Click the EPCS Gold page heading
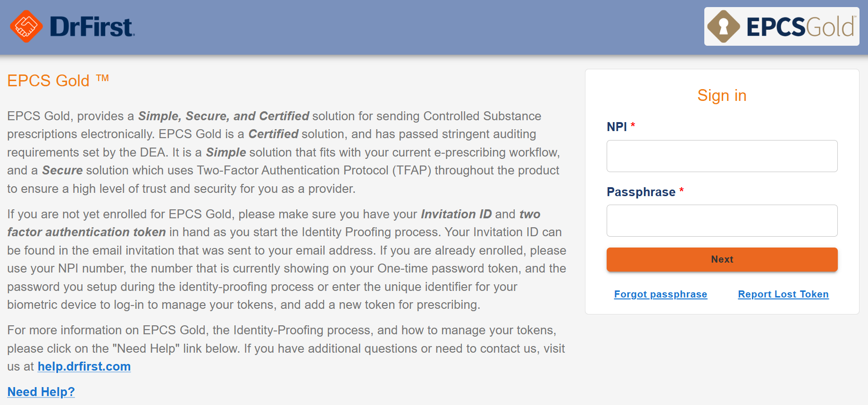Image resolution: width=868 pixels, height=405 pixels. [x=49, y=81]
